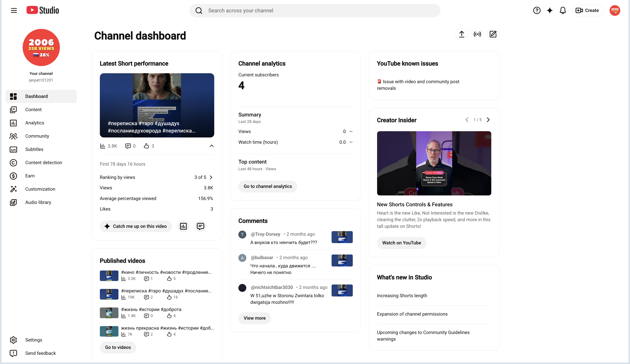Open Expansion of channel permissions item

[x=412, y=314]
